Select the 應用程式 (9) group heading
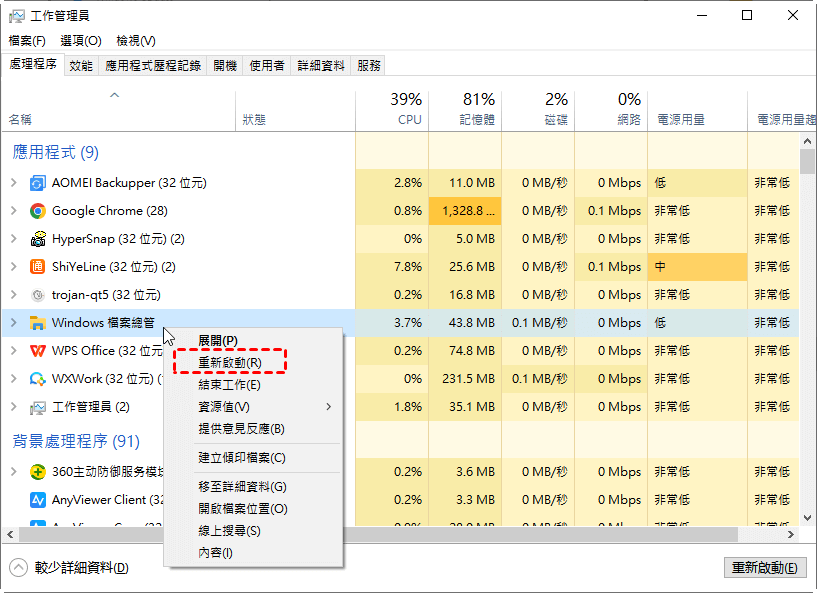Image resolution: width=817 pixels, height=593 pixels. pos(55,152)
